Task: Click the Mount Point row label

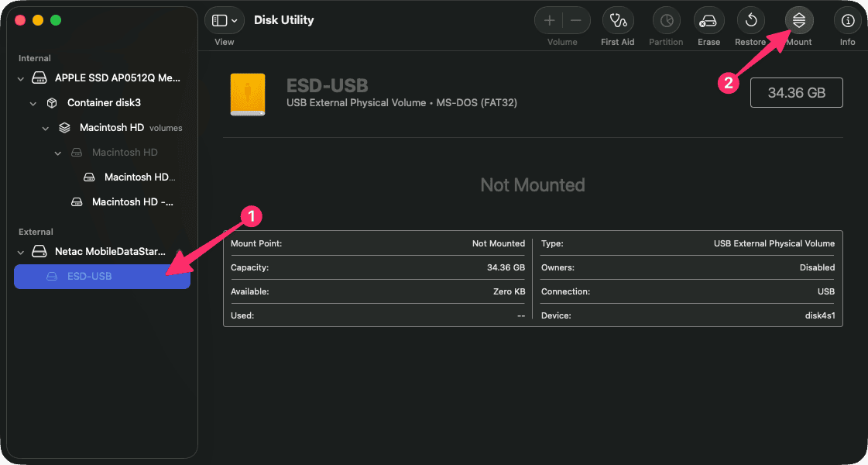Action: coord(256,243)
